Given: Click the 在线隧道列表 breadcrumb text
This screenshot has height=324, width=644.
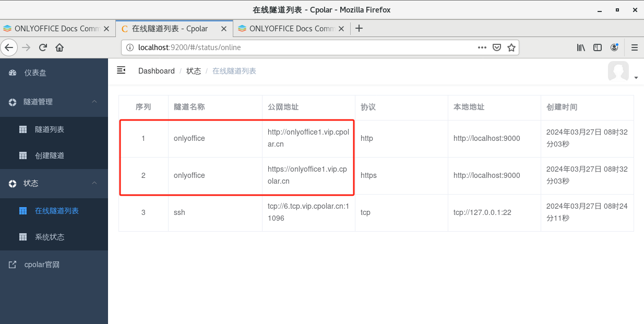Looking at the screenshot, I should [234, 71].
